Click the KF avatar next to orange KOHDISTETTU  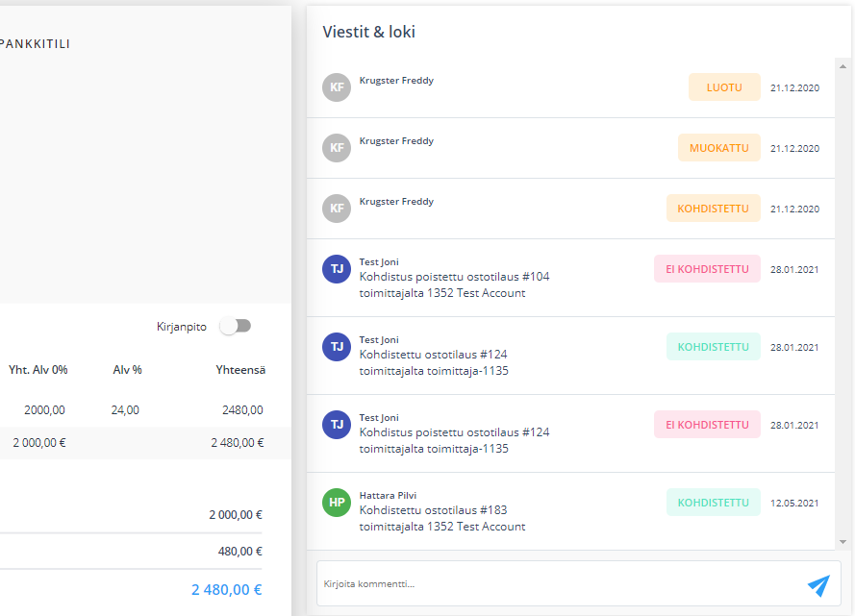tap(337, 209)
